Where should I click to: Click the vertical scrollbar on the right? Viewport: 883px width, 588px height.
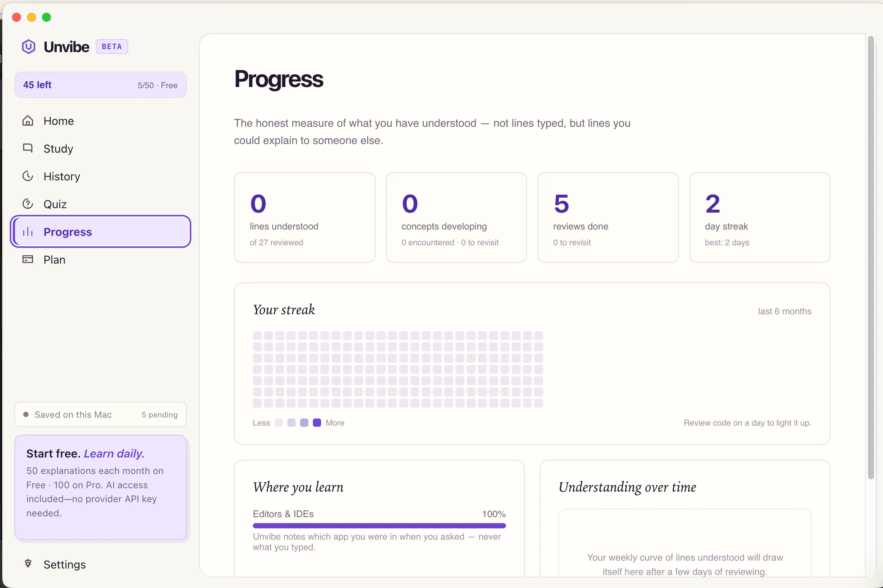(871, 257)
